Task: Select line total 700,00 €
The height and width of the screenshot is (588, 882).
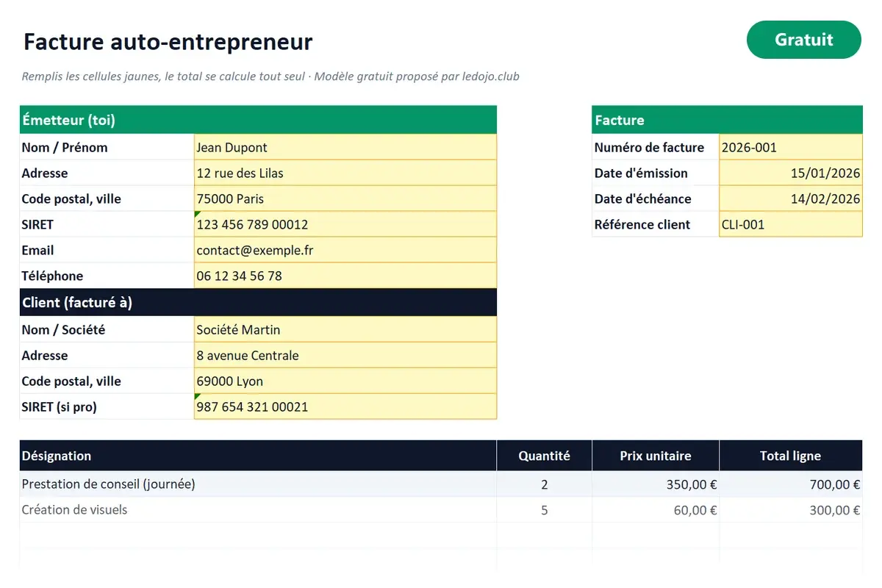Action: tap(791, 484)
